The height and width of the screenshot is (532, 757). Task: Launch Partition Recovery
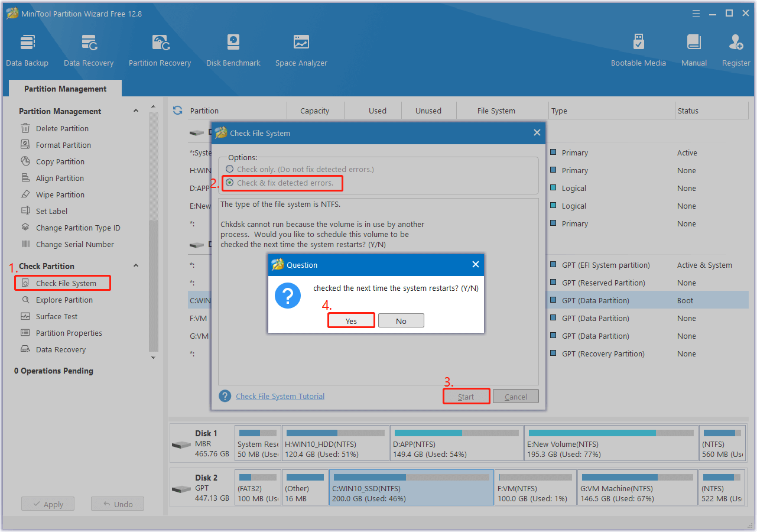click(160, 50)
